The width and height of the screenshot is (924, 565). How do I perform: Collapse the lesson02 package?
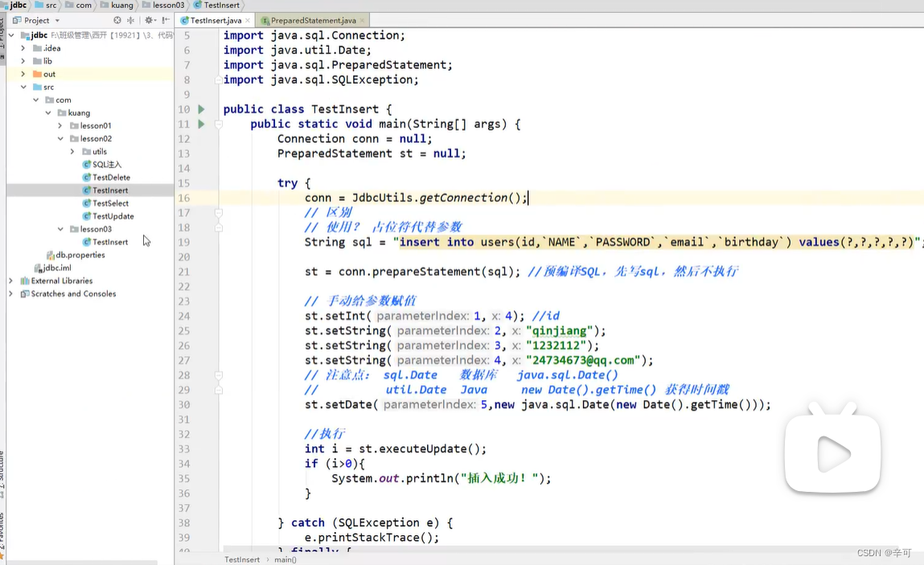[x=60, y=139]
